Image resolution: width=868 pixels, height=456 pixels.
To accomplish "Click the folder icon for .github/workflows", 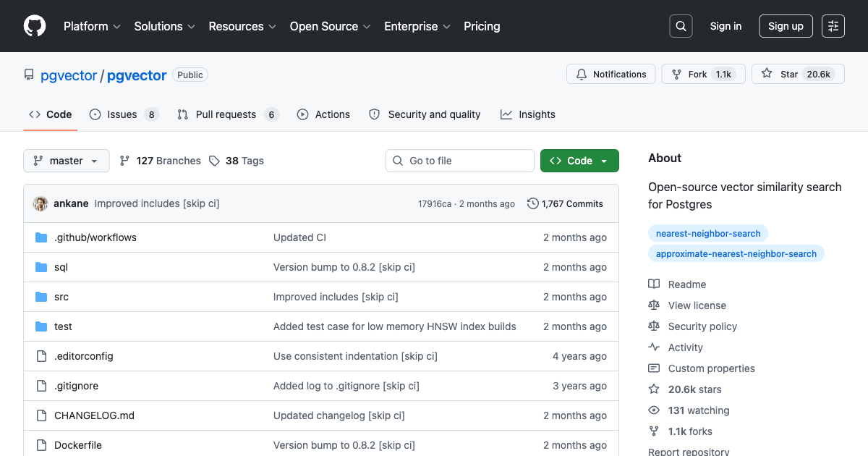I will pos(41,237).
